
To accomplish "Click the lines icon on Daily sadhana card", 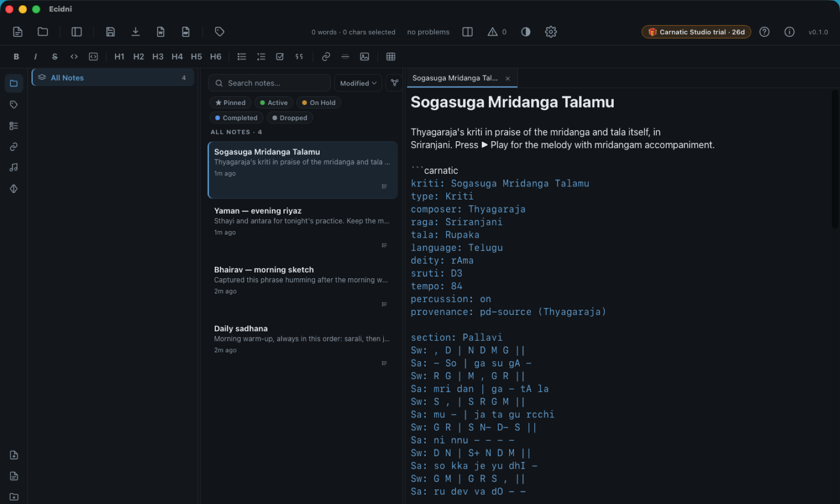I will click(384, 363).
